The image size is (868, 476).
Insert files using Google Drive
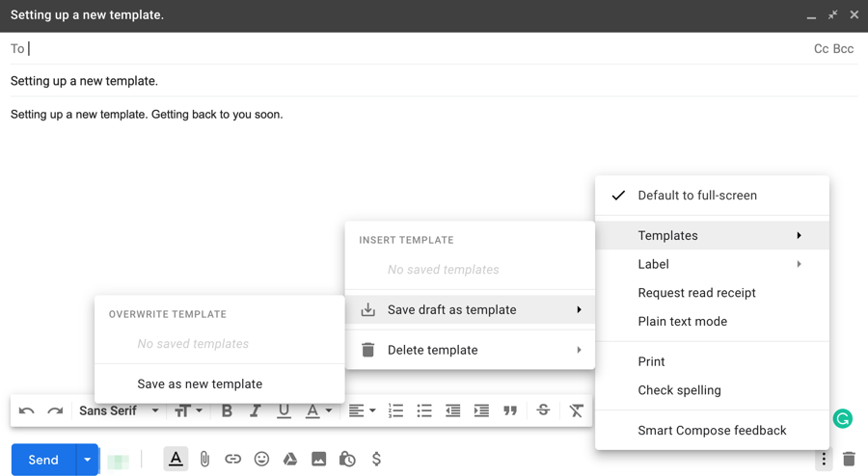[x=290, y=459]
